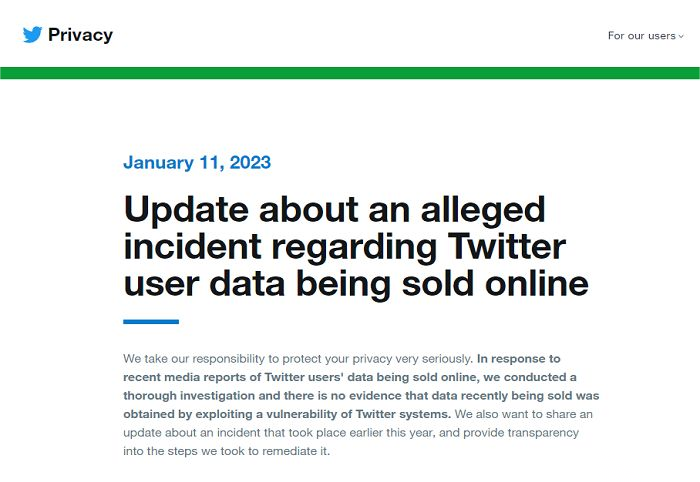
Task: Click the word 2023 in the date
Action: point(250,162)
